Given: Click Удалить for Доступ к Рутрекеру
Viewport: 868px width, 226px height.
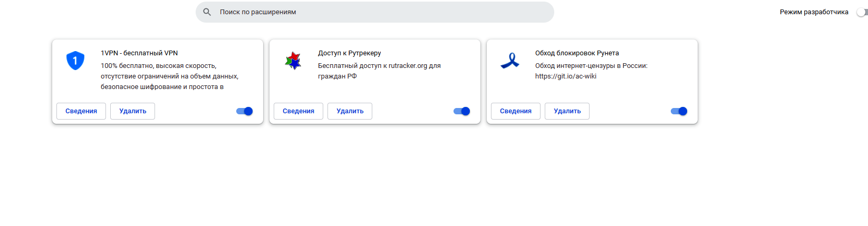Looking at the screenshot, I should tap(350, 111).
